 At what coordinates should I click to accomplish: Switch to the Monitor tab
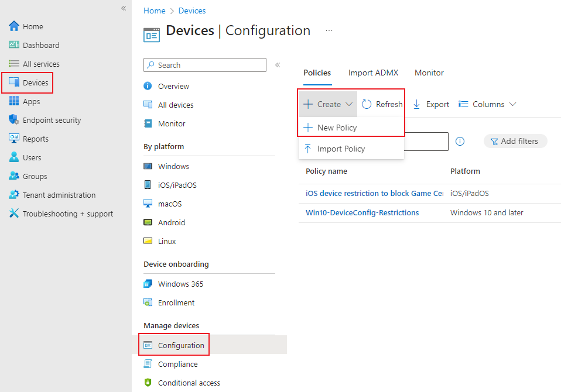[429, 73]
